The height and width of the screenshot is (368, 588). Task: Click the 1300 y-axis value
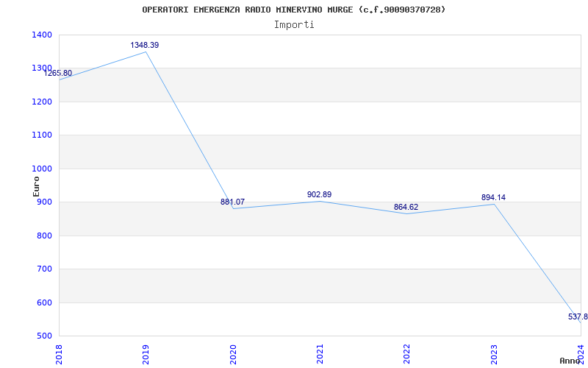(x=42, y=68)
